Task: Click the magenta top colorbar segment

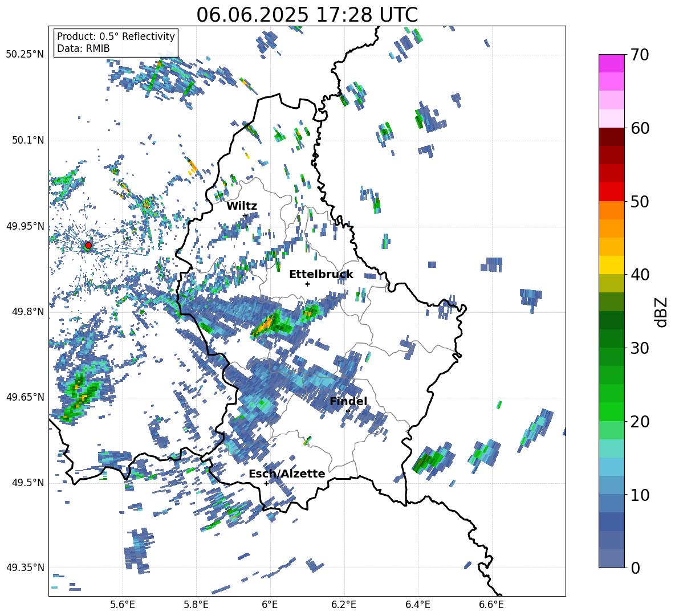Action: (x=611, y=63)
